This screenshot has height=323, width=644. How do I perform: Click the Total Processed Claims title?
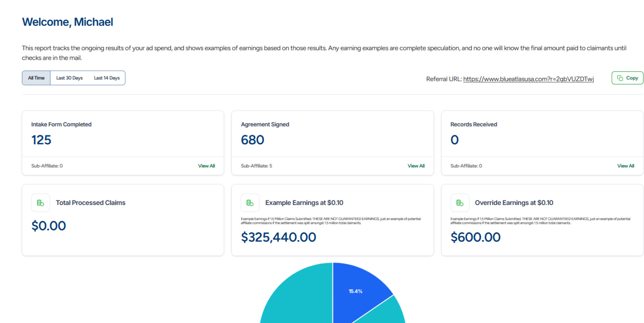[90, 202]
